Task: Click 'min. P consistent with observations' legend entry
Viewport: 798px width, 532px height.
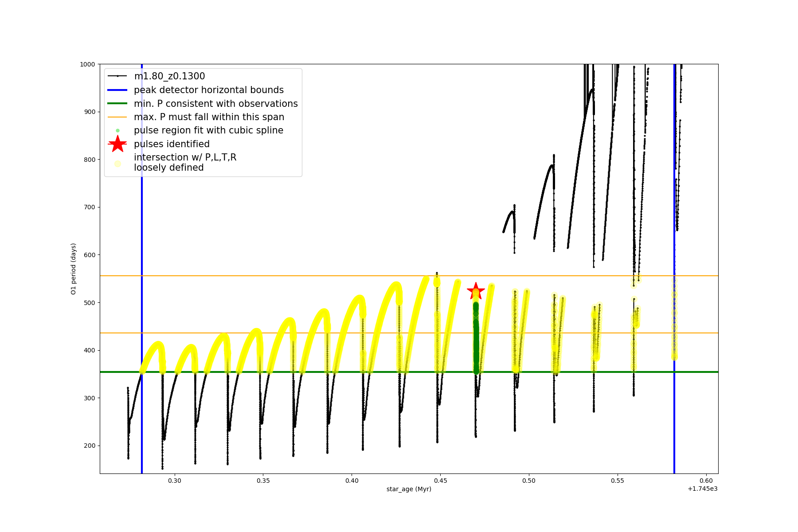Action: tap(216, 104)
